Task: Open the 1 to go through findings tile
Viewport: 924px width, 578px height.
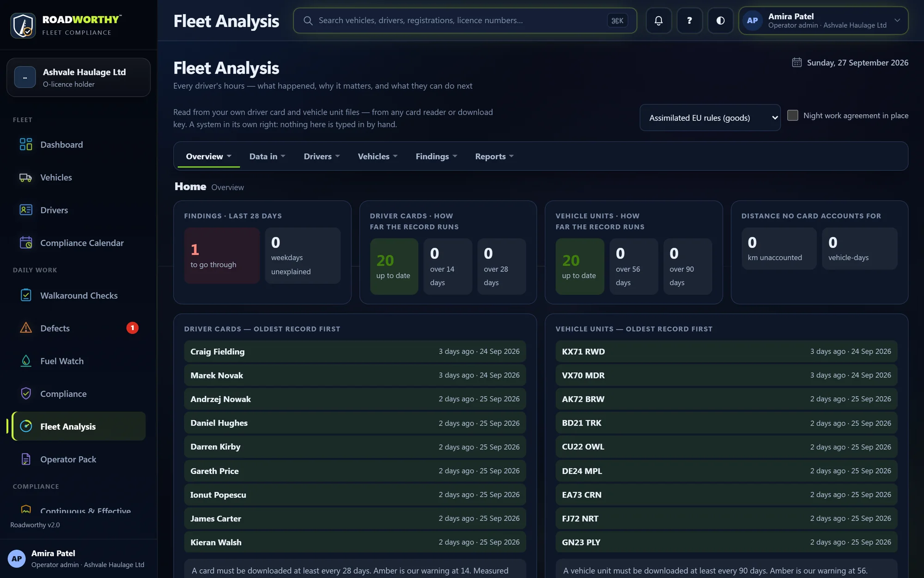Action: (222, 255)
